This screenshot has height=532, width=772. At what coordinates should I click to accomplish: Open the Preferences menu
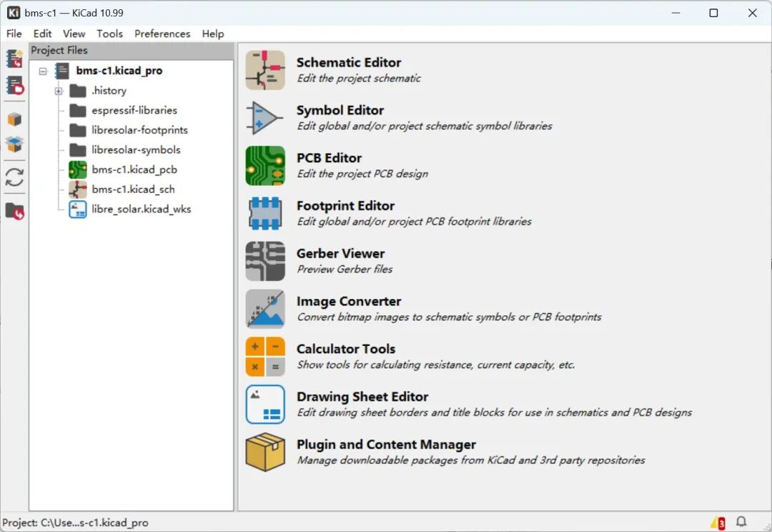coord(162,34)
